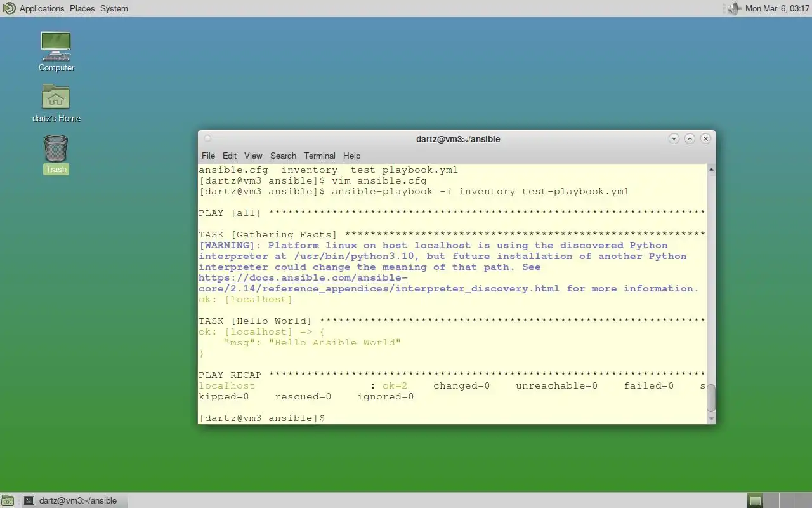The image size is (812, 508).
Task: Click 'rescued=0' in the recap
Action: [303, 396]
